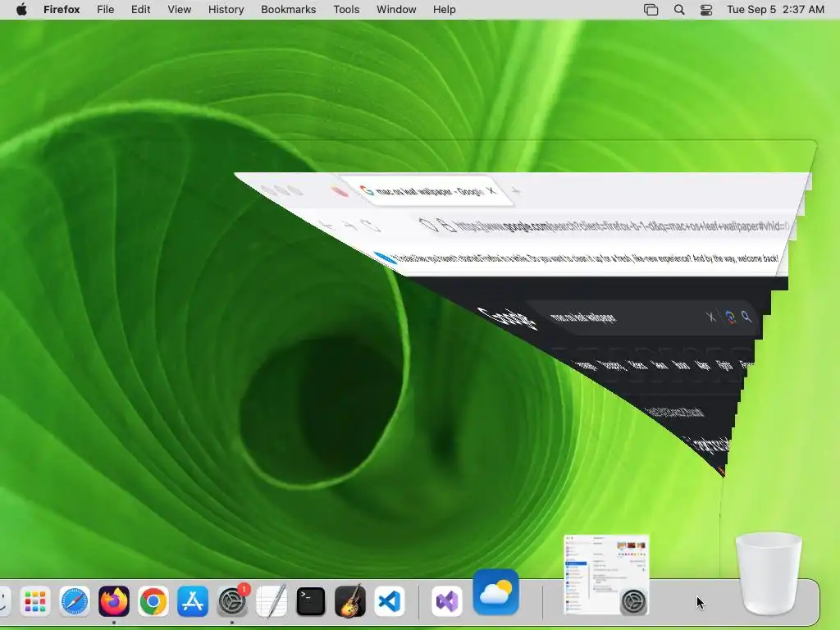Click the Spotlight search icon in the menu bar
840x630 pixels.
(678, 10)
